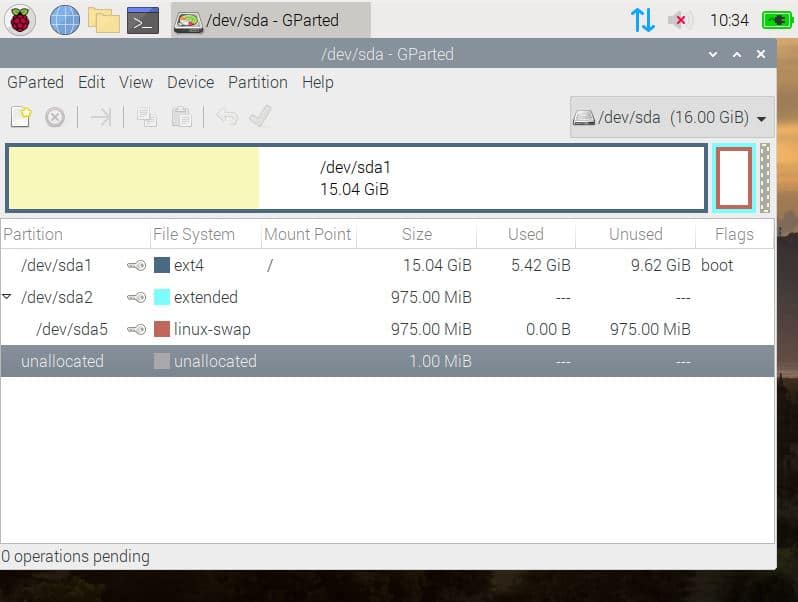
Task: Open the Partition menu
Action: pos(258,82)
